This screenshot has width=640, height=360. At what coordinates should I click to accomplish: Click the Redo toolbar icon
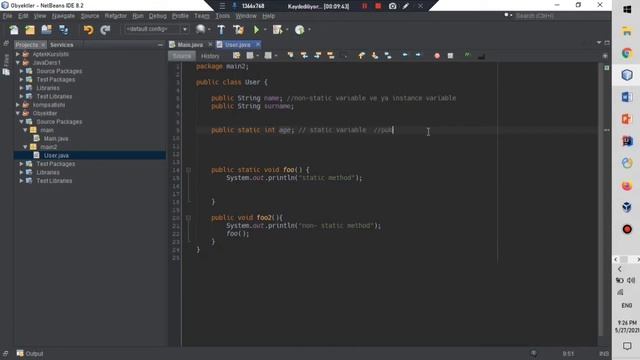click(105, 29)
